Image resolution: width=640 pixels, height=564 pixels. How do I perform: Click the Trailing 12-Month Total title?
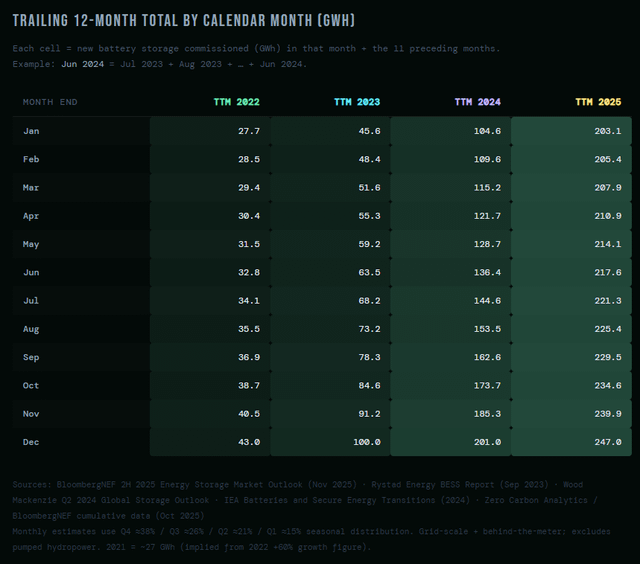tap(183, 21)
